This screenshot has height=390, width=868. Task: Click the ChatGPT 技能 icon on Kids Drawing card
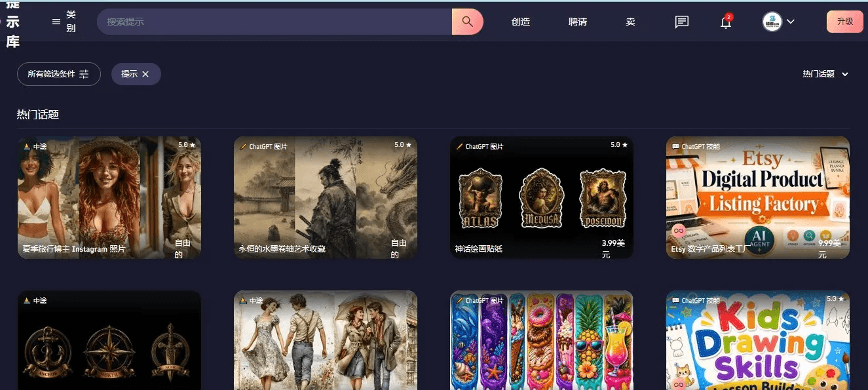point(675,301)
